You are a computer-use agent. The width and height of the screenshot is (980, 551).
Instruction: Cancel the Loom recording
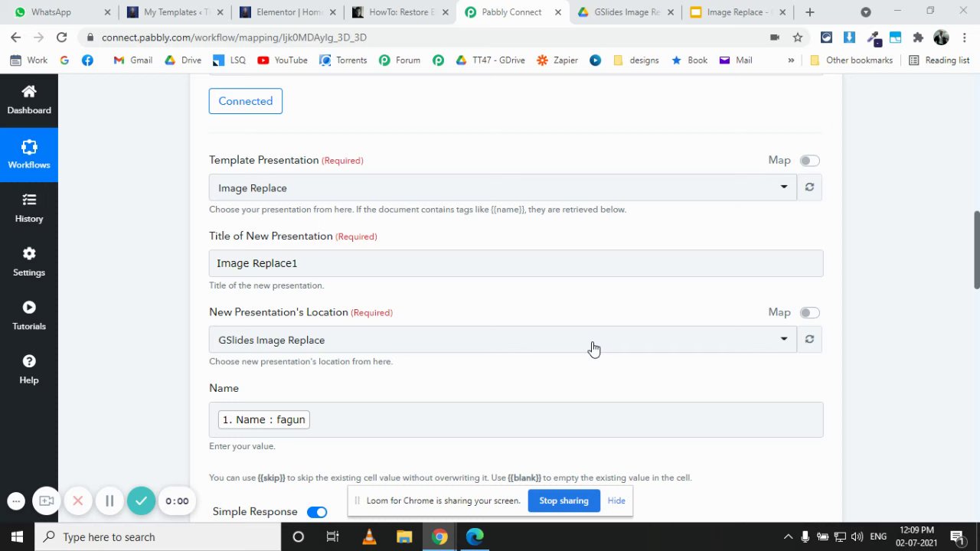(x=78, y=501)
